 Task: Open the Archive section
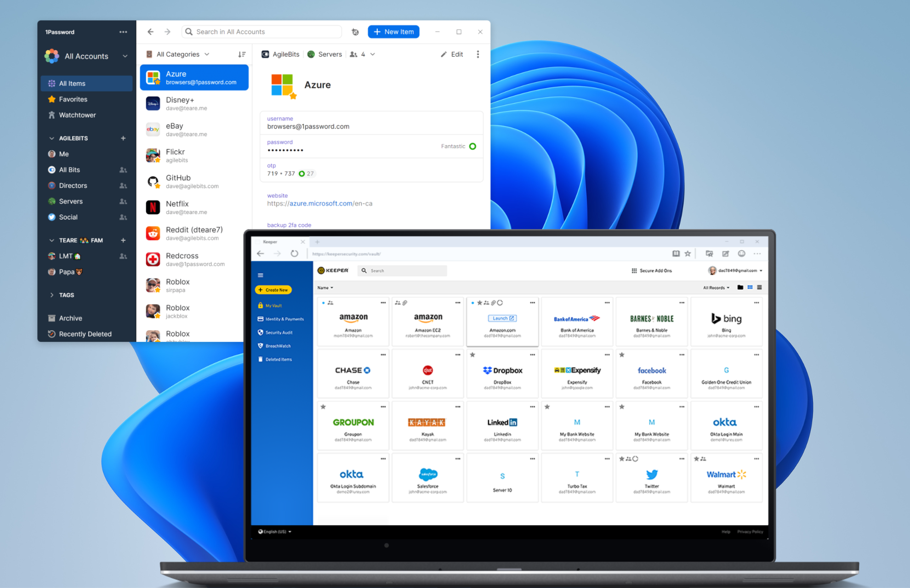(86, 318)
